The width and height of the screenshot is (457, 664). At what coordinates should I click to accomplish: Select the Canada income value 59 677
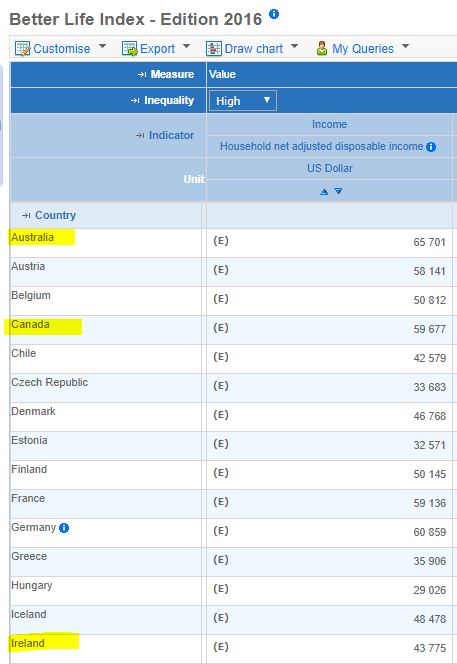pyautogui.click(x=429, y=329)
